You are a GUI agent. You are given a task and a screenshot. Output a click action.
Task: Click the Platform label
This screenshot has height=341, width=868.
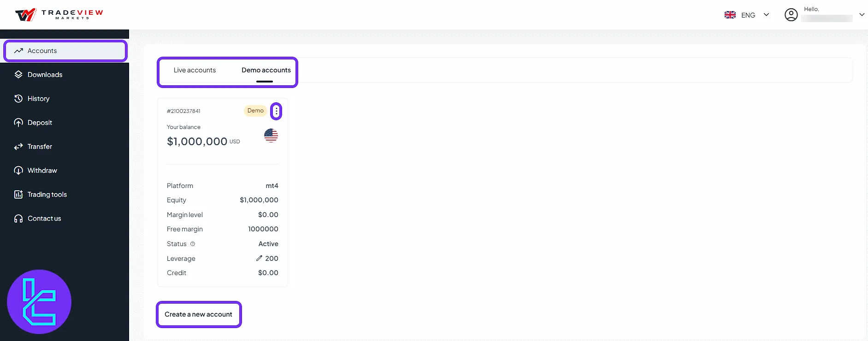pyautogui.click(x=180, y=186)
